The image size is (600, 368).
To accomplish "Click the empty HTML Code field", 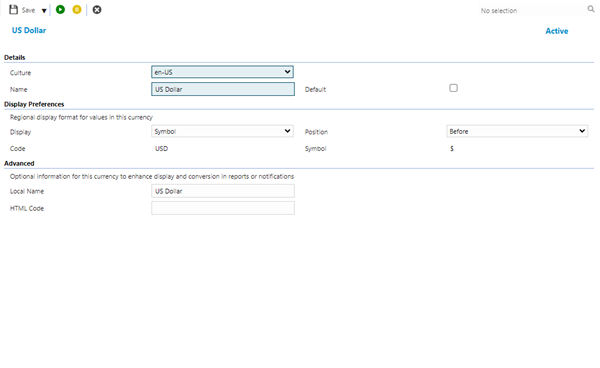I will click(223, 208).
